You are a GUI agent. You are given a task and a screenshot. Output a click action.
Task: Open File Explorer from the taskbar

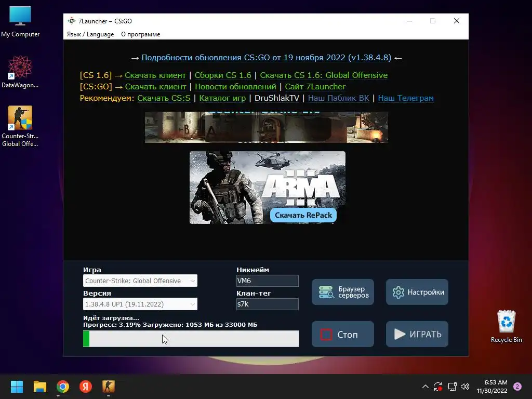point(39,387)
